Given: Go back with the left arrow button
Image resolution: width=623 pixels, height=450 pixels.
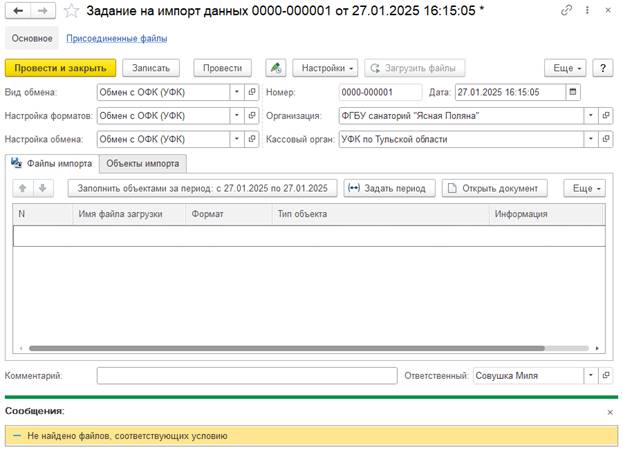Looking at the screenshot, I should tap(18, 11).
